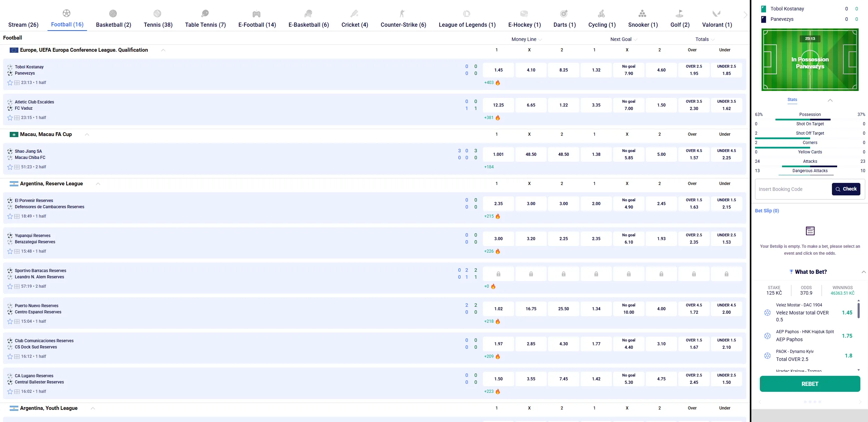The width and height of the screenshot is (868, 422).
Task: Click the flame icon beside +381
Action: [498, 118]
